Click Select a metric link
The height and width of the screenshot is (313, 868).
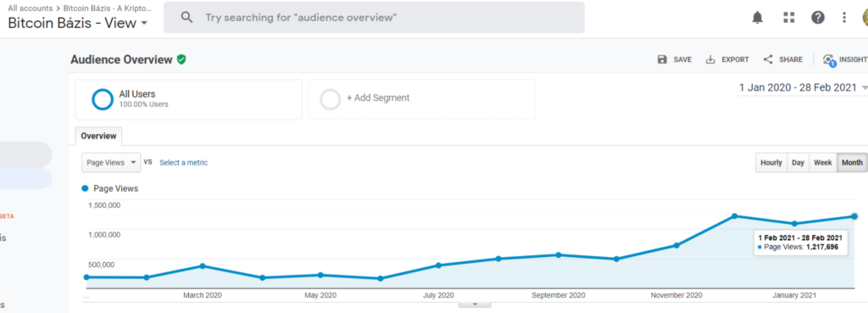click(184, 163)
